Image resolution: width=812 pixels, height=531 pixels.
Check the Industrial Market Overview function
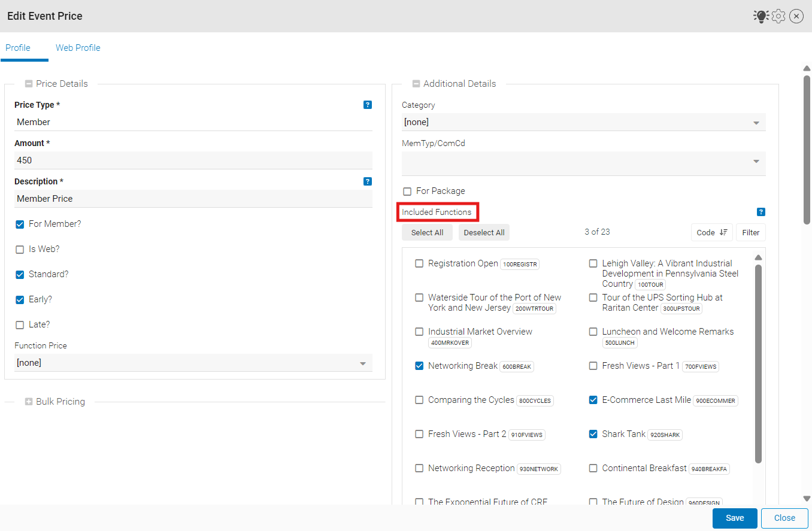[419, 332]
